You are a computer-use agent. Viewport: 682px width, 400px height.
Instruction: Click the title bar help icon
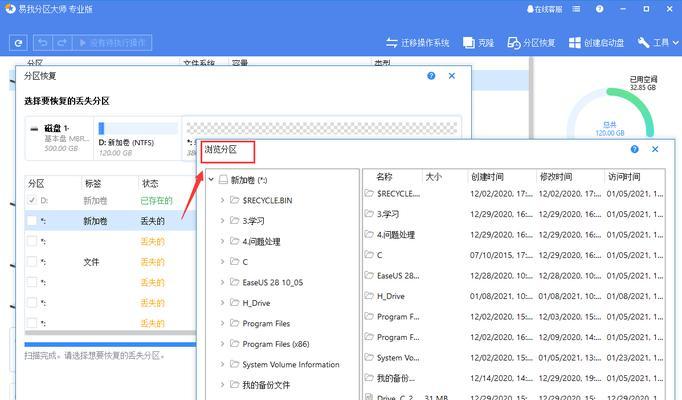coord(600,9)
